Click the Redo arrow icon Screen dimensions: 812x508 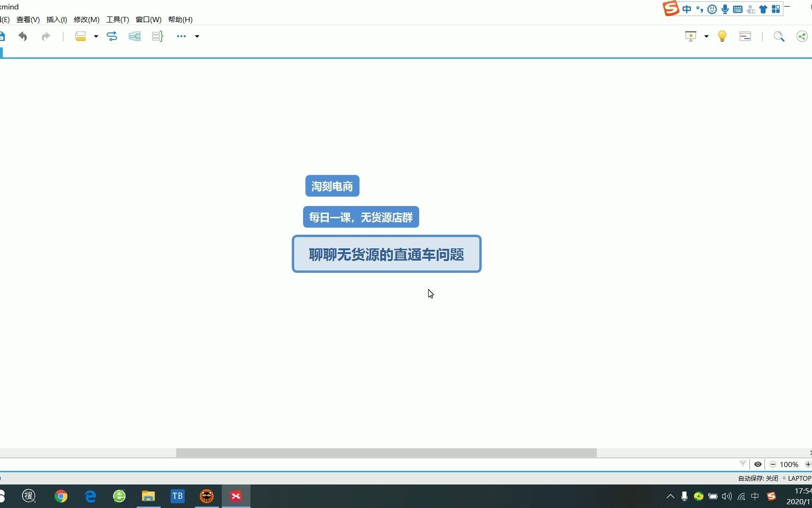point(46,36)
